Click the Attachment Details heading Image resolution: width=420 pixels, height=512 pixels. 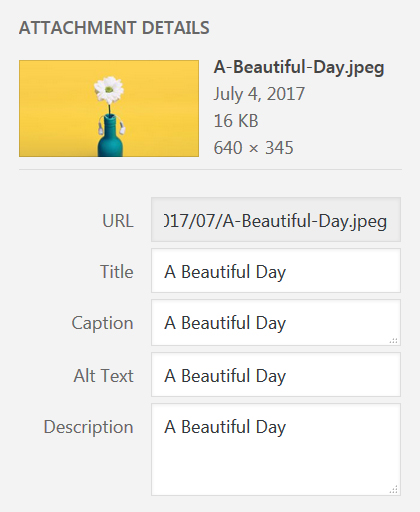point(114,28)
